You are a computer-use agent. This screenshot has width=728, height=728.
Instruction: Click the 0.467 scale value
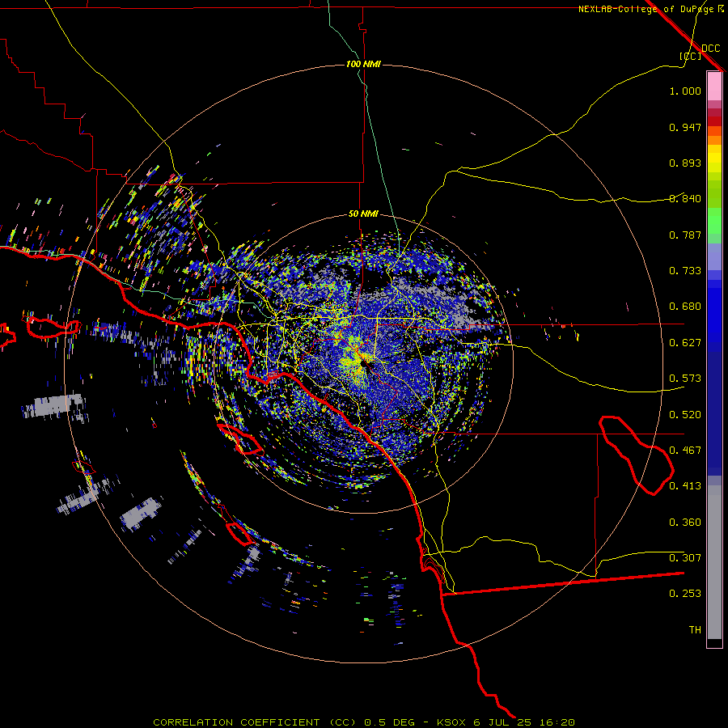coord(685,451)
